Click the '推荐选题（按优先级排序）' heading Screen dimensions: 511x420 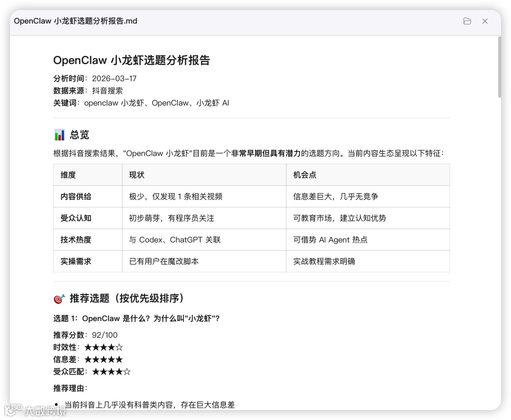click(127, 298)
